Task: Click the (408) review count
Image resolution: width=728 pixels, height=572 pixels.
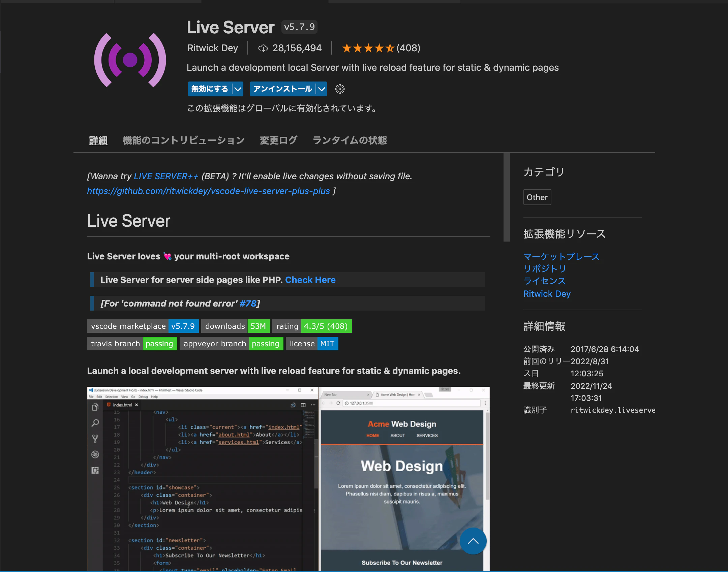Action: click(408, 48)
